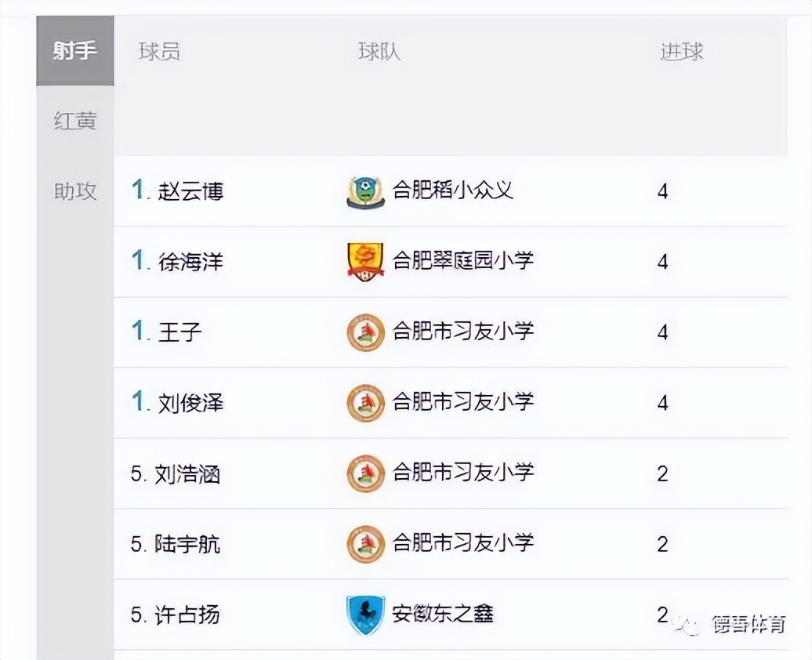
Task: Switch to the 助攻 tab
Action: click(x=74, y=192)
